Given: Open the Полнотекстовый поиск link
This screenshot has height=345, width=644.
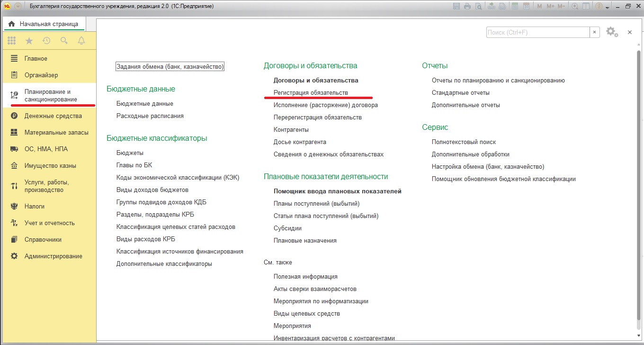Looking at the screenshot, I should point(464,142).
